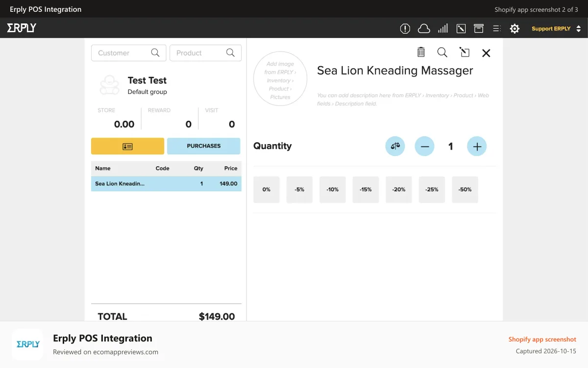The height and width of the screenshot is (368, 588).
Task: Click the search magnifier icon in product panel
Action: (x=442, y=52)
